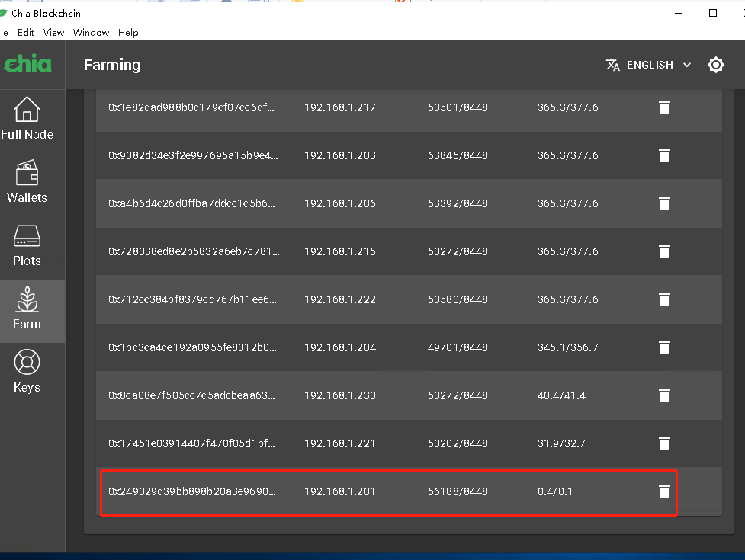Select node ID 0x249029d39bb898b20a3e9690...
Screen dimensions: 745x560
click(191, 491)
